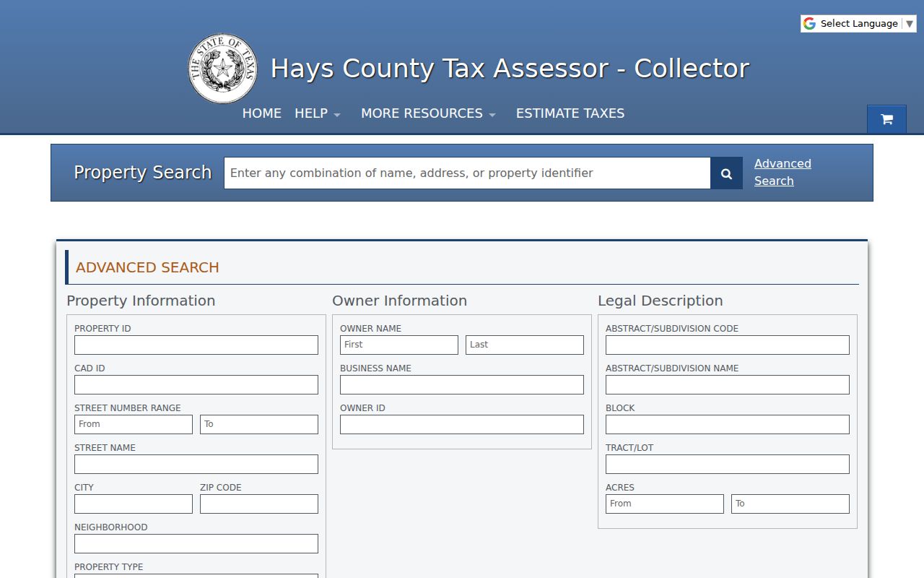The height and width of the screenshot is (578, 924).
Task: Select the Abstract/Subdivision Name field
Action: (x=728, y=384)
